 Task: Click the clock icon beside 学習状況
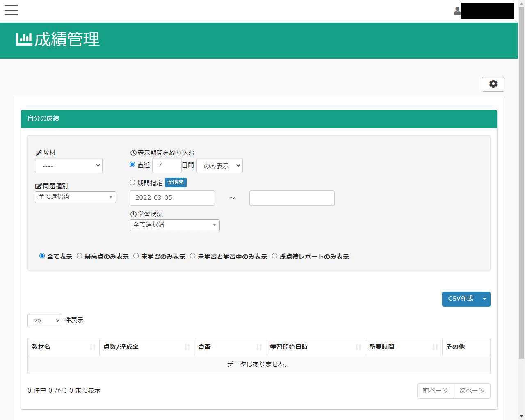pyautogui.click(x=133, y=215)
